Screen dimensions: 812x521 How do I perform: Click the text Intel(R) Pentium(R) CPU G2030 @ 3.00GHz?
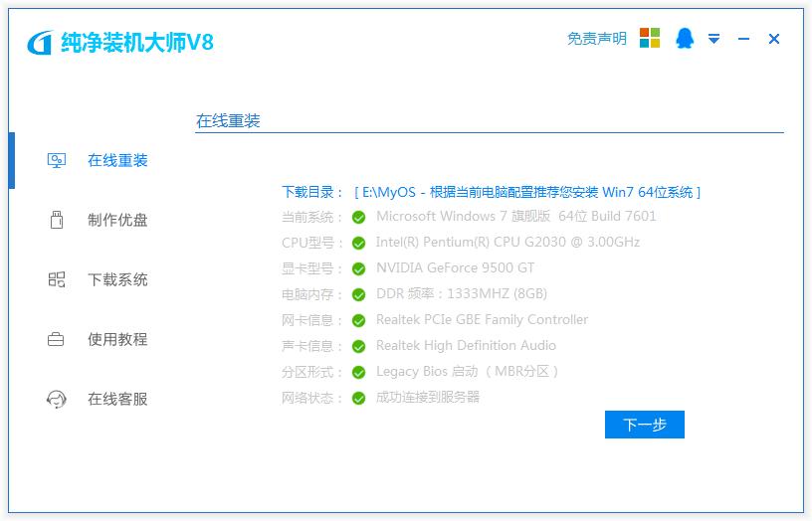508,243
